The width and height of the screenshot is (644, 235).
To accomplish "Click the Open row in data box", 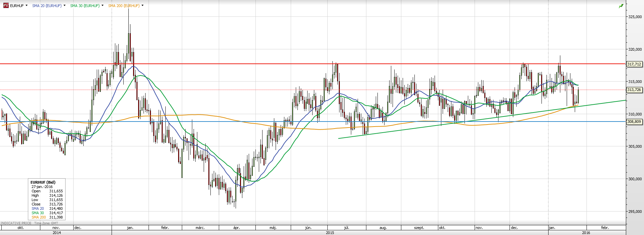I will 47,191.
